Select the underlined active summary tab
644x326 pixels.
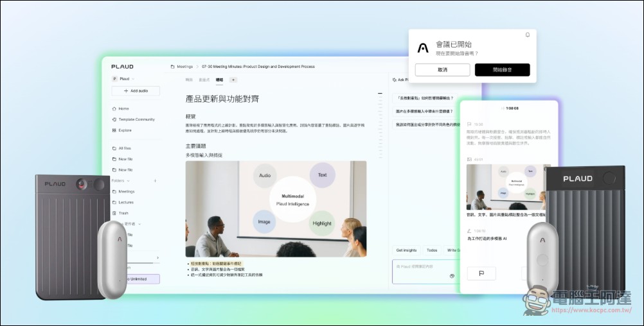click(219, 80)
